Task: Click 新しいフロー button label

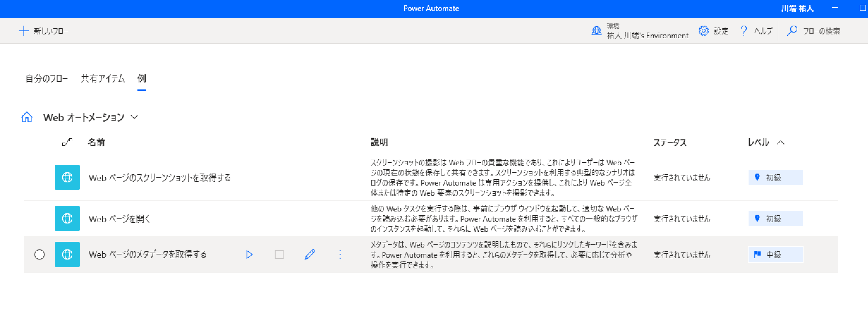Action: [x=51, y=31]
